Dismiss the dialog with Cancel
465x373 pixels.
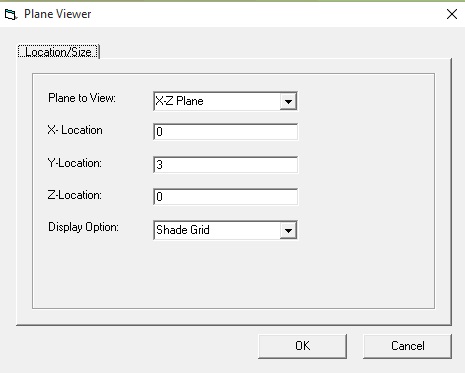(407, 346)
